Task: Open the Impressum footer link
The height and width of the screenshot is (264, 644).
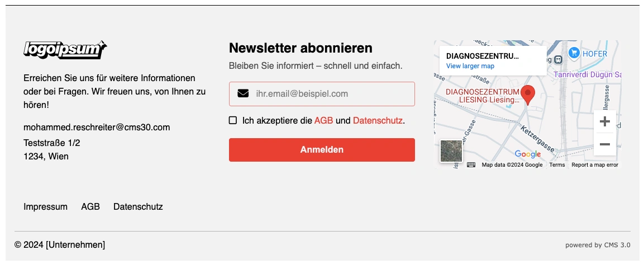Action: (46, 207)
